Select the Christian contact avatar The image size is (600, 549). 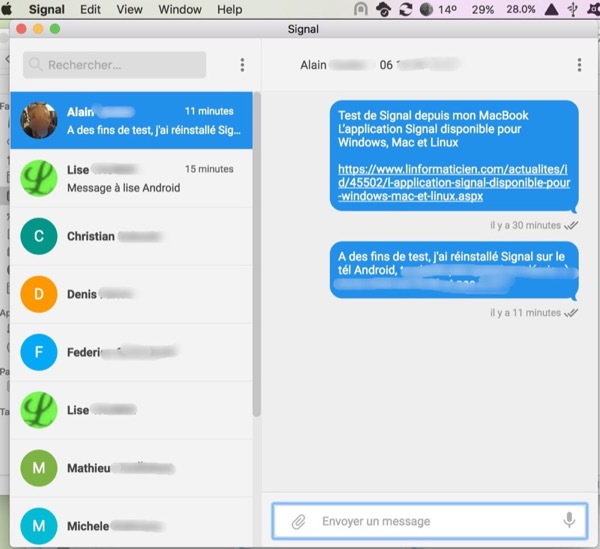39,237
